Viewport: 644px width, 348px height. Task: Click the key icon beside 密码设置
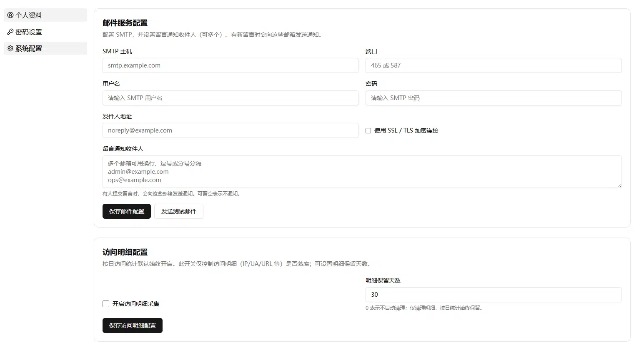(10, 32)
